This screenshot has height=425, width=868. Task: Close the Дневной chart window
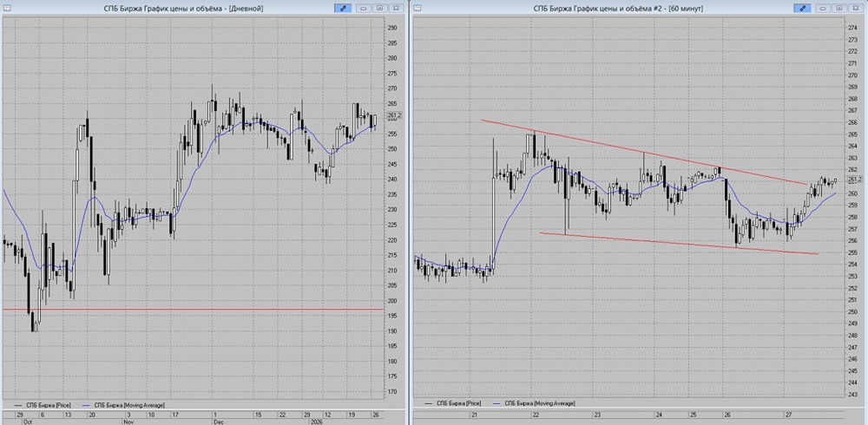pyautogui.click(x=396, y=9)
